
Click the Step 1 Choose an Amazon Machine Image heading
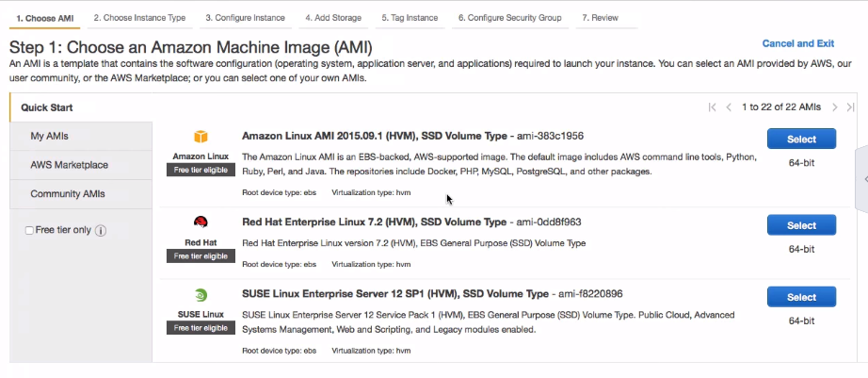pos(191,47)
